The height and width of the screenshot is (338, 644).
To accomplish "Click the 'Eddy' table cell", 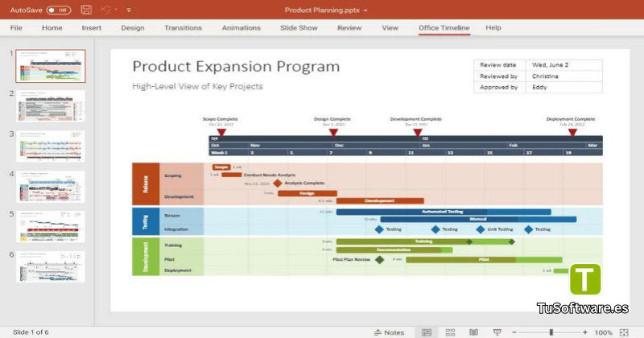I will pyautogui.click(x=564, y=87).
